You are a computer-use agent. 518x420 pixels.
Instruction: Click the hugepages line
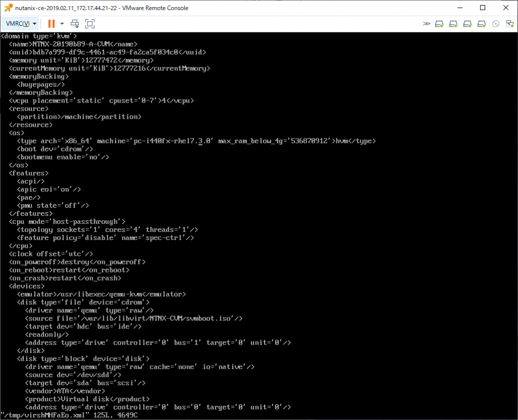(40, 84)
